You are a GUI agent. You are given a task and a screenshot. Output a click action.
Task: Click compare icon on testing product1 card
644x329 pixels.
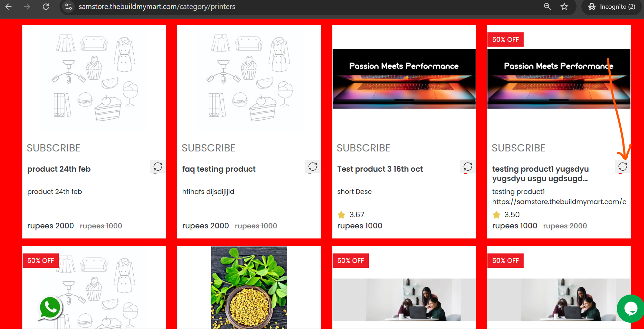point(622,167)
